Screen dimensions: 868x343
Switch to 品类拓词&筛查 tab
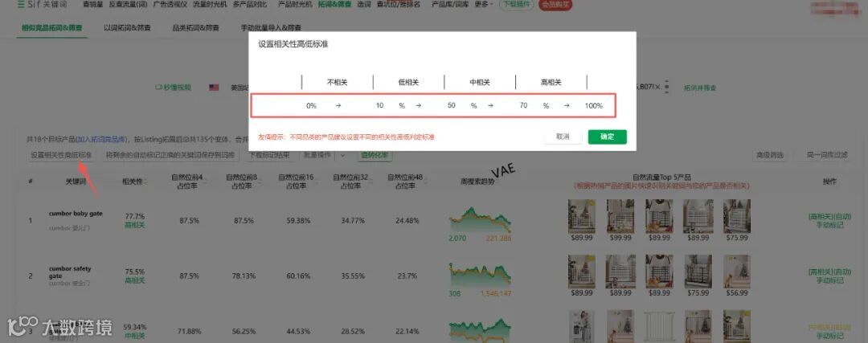tap(196, 27)
